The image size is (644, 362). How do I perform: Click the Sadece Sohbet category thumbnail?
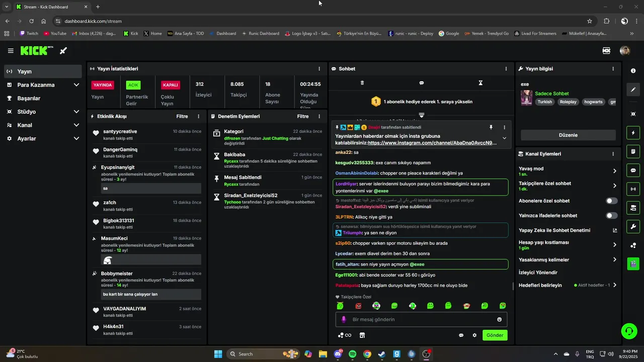coord(526,98)
